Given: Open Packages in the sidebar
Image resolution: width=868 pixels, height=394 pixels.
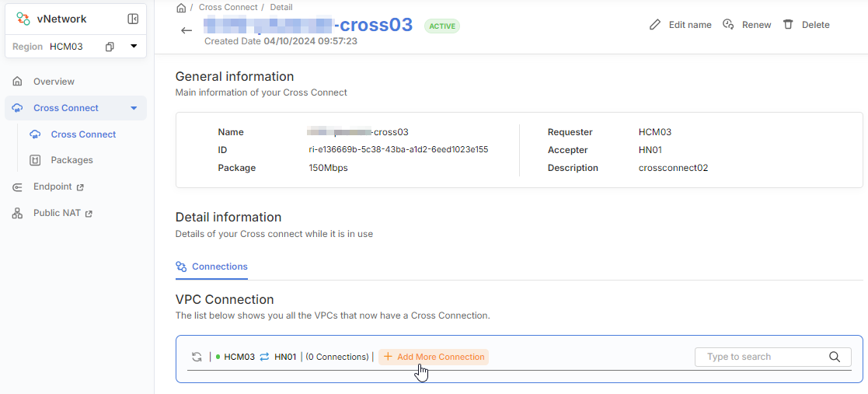Looking at the screenshot, I should coord(71,160).
